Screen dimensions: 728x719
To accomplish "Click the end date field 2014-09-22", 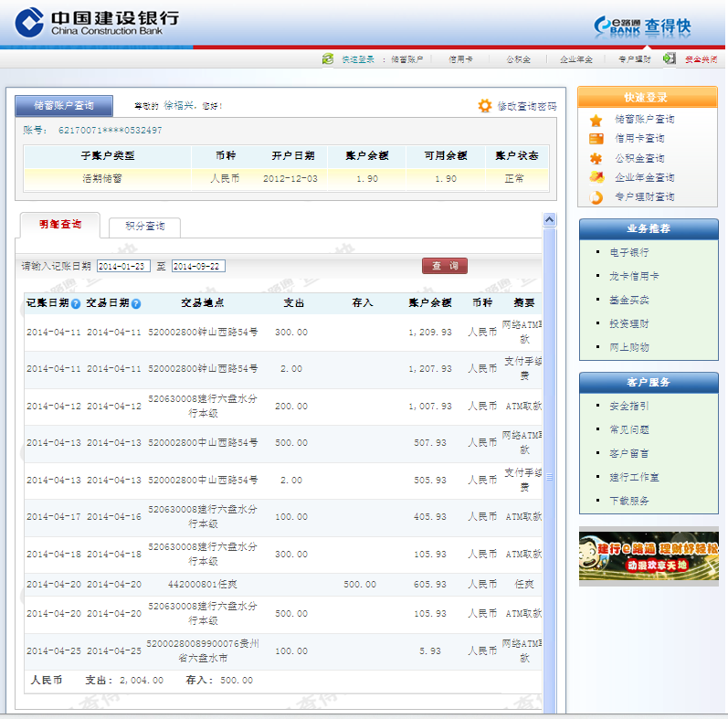I will [x=198, y=267].
